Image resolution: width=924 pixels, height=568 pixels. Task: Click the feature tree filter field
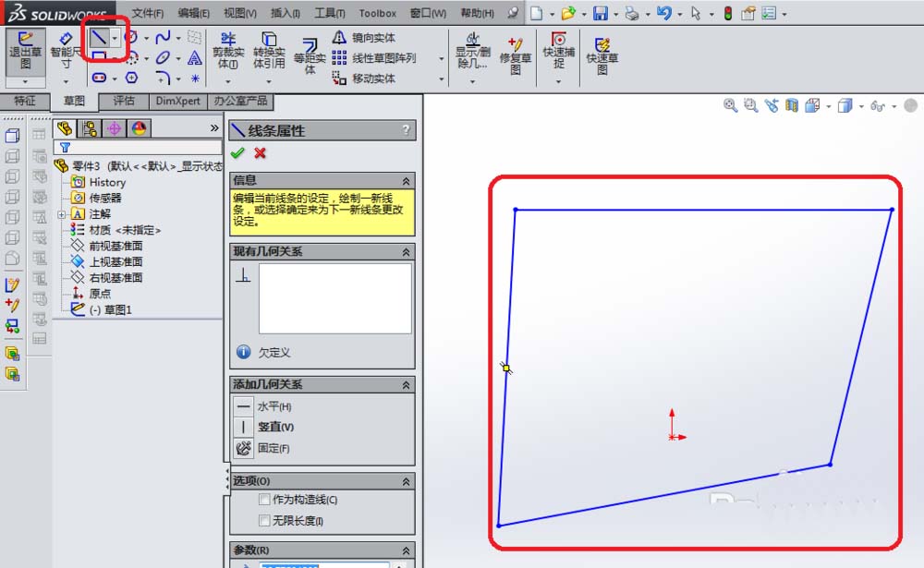[138, 147]
